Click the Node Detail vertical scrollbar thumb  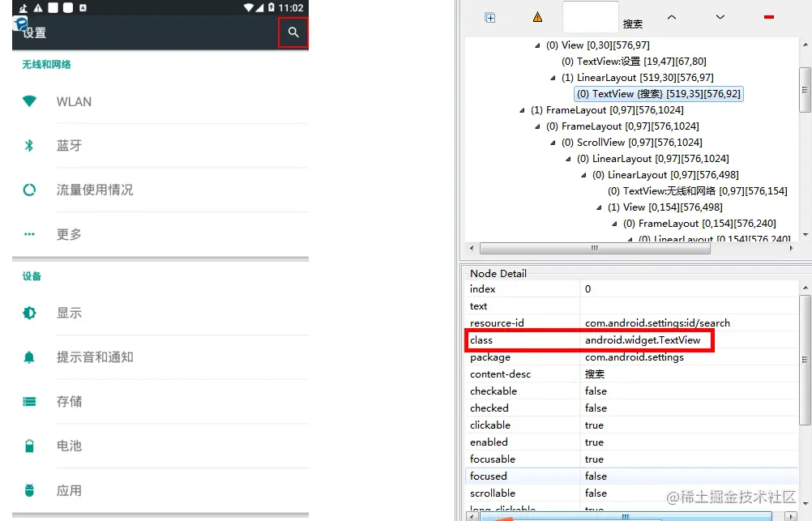[x=805, y=360]
